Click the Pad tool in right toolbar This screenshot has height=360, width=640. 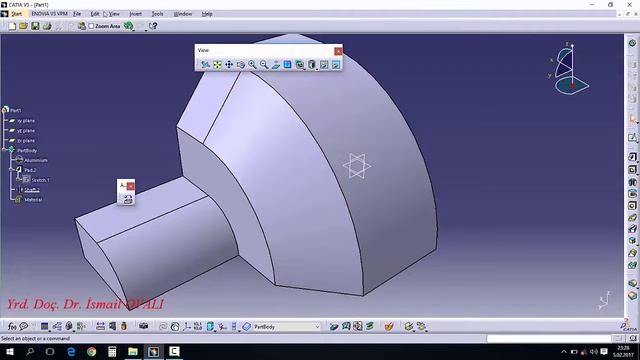click(632, 157)
